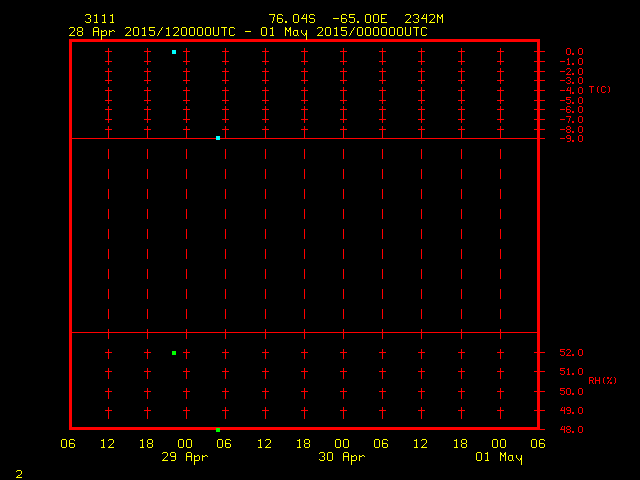Image resolution: width=640 pixels, height=480 pixels.
Task: Click the "49.0" humidity tick label
Action: click(571, 411)
